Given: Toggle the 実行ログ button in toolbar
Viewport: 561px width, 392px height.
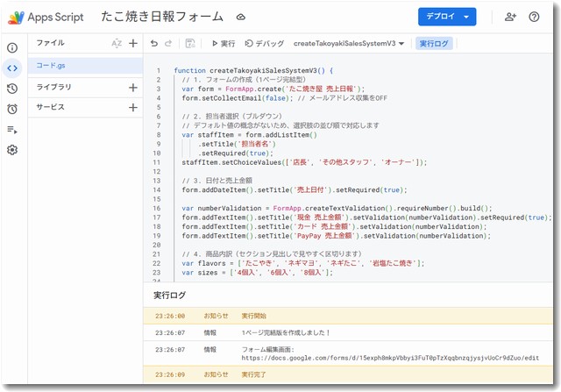Looking at the screenshot, I should point(434,43).
